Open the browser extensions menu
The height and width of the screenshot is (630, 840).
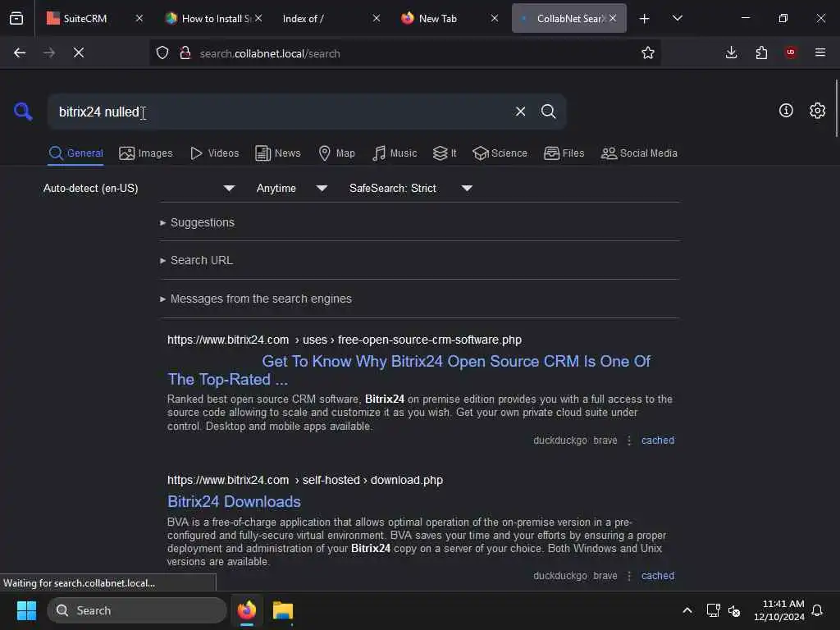tap(761, 52)
